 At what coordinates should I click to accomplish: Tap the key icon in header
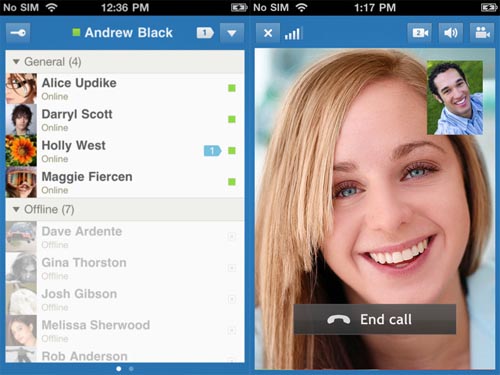coord(18,33)
